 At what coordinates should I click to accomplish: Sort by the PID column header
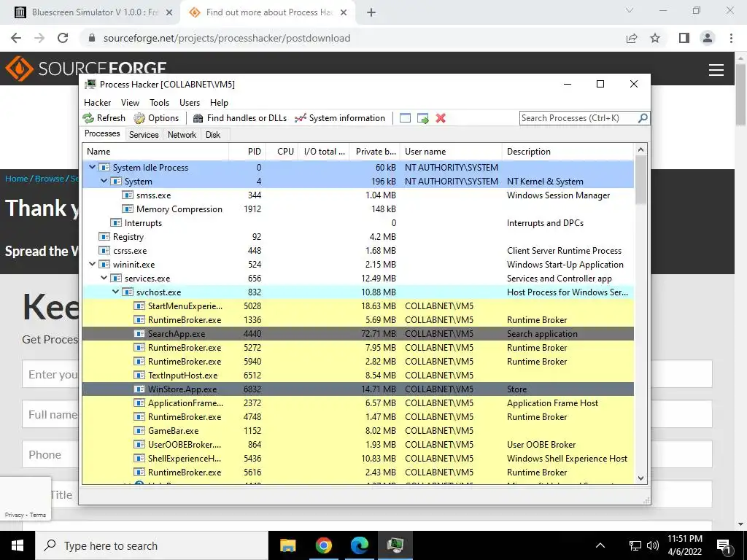pyautogui.click(x=247, y=152)
